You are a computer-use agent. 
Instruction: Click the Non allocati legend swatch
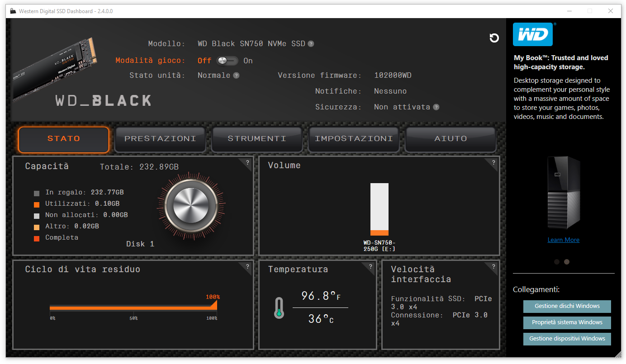[37, 216]
